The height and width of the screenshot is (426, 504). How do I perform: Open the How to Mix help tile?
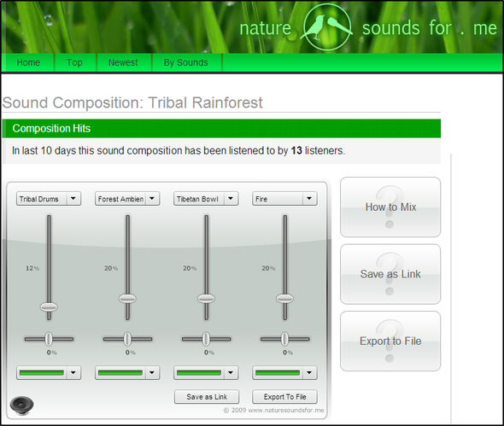(x=390, y=207)
